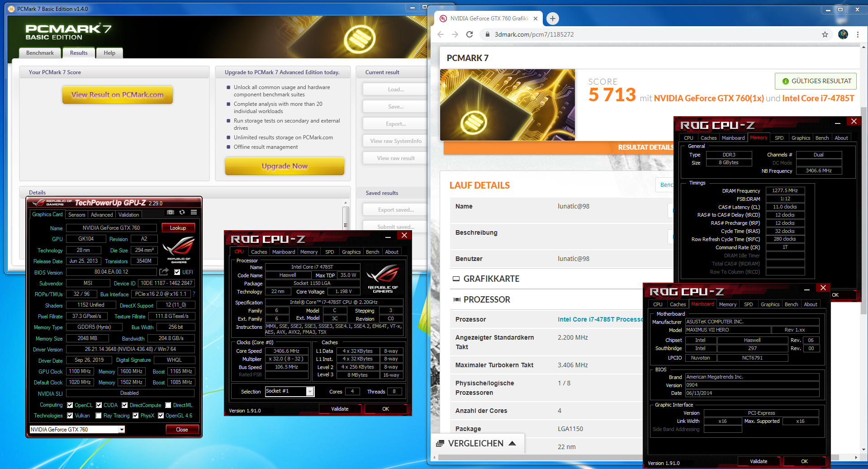Screen dimensions: 868x469
Task: Click the Load... button in Current result
Action: [395, 90]
